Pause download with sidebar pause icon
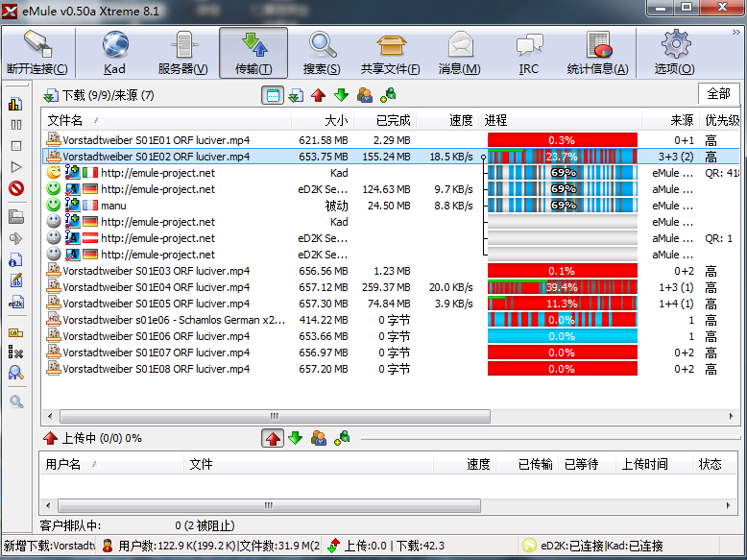Viewport: 747px width, 560px height. pos(15,125)
